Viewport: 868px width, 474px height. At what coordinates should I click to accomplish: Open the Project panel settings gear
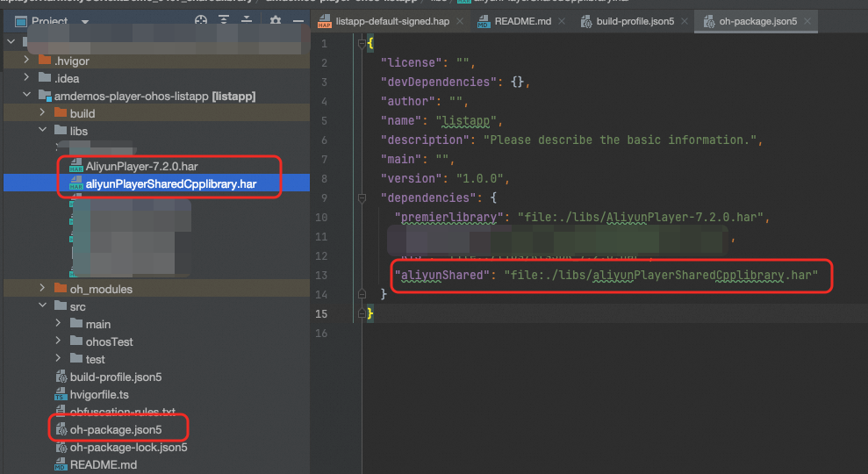click(275, 21)
